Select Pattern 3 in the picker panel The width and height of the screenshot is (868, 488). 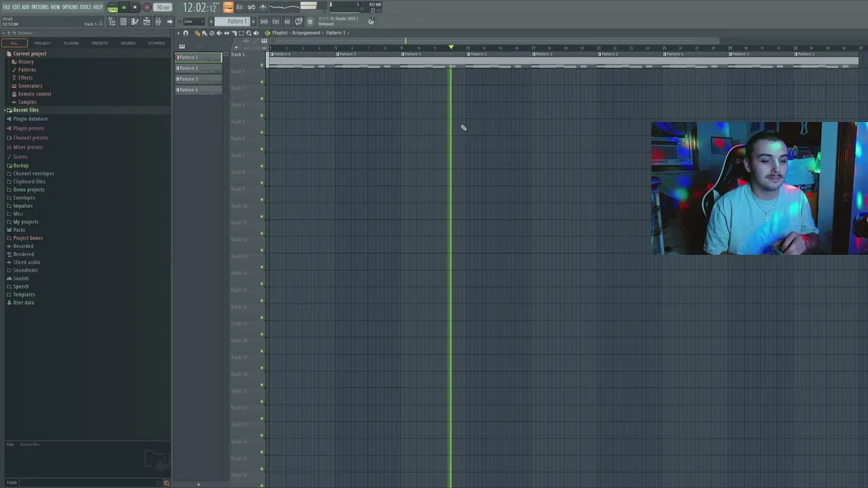coord(198,79)
